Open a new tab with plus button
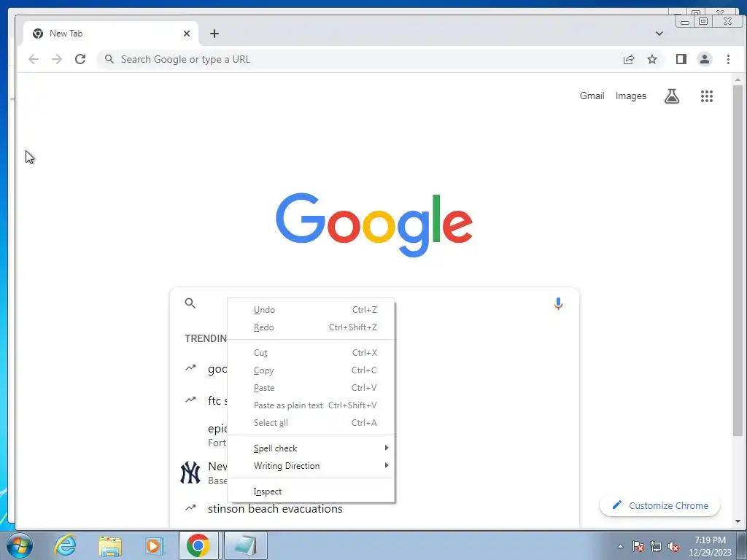 point(214,34)
